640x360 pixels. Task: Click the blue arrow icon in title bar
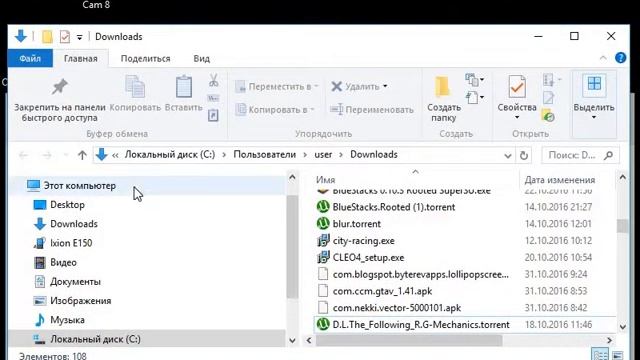(20, 36)
